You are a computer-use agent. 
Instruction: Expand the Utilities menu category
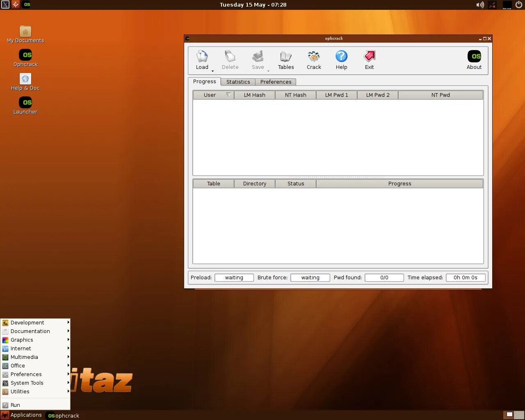pos(35,392)
